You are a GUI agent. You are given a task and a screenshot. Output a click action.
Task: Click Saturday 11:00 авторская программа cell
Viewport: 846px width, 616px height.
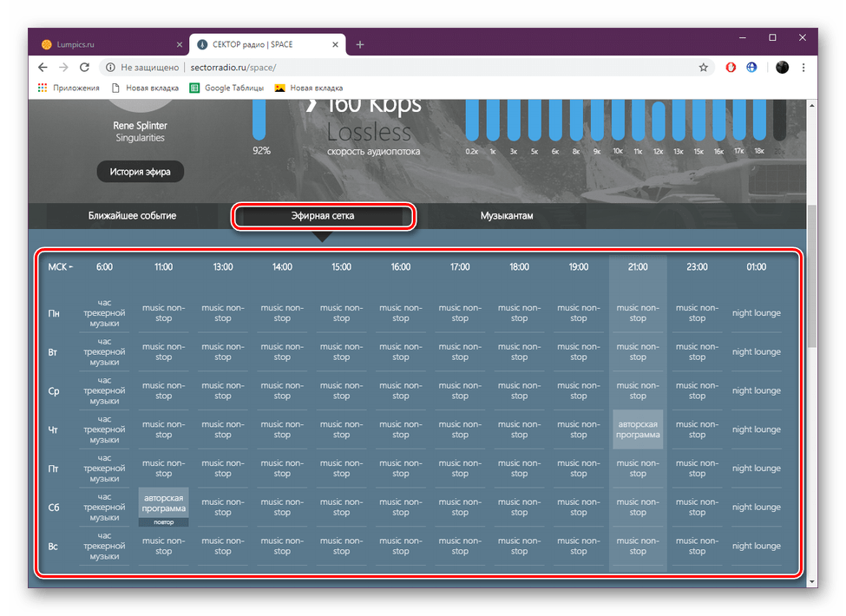(x=163, y=503)
